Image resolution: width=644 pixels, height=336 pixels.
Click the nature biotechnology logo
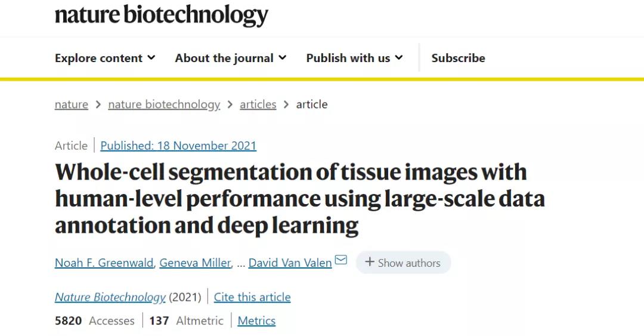tap(162, 15)
